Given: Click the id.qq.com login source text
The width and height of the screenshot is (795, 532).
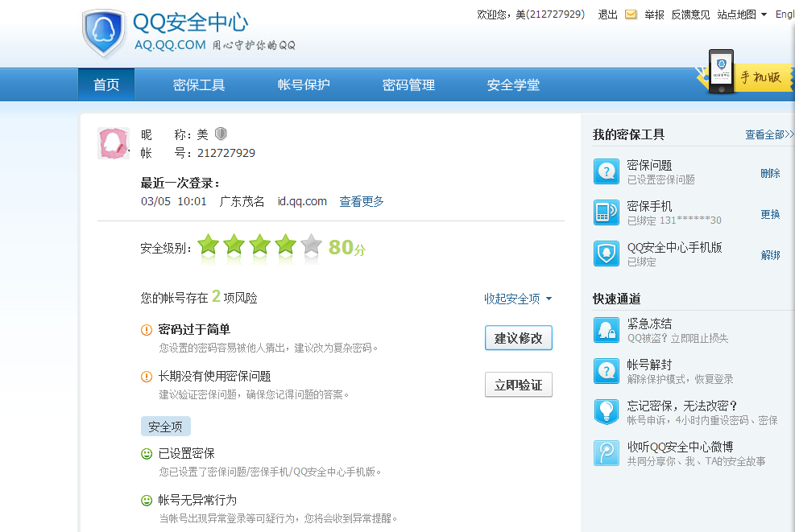Looking at the screenshot, I should click(x=302, y=202).
